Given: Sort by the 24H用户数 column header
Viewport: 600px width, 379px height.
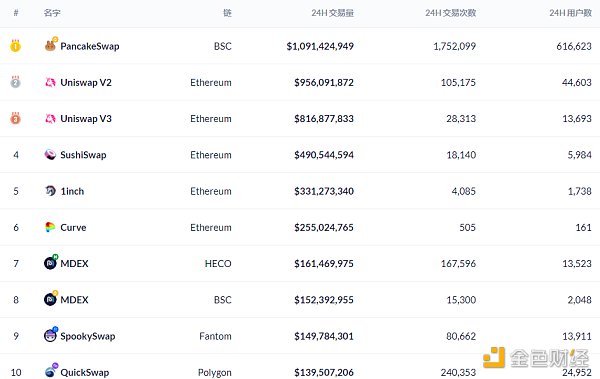Looking at the screenshot, I should coord(571,13).
